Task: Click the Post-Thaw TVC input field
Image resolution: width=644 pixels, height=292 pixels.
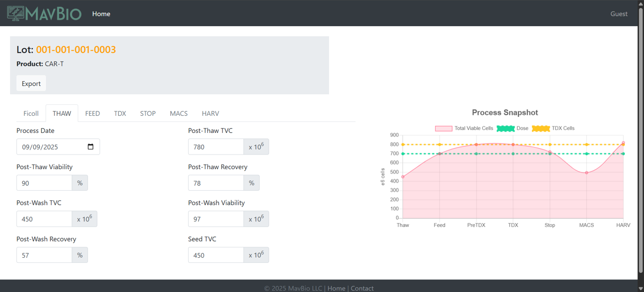Action: [216, 147]
